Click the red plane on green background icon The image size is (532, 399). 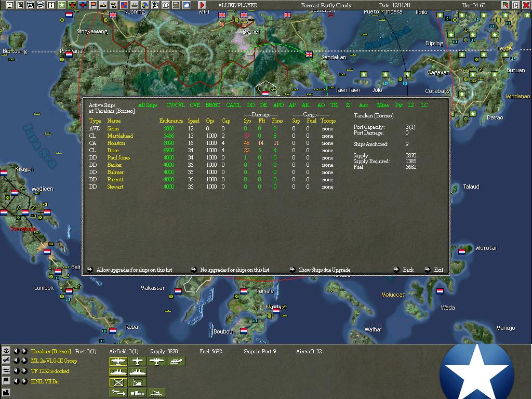(x=72, y=5)
